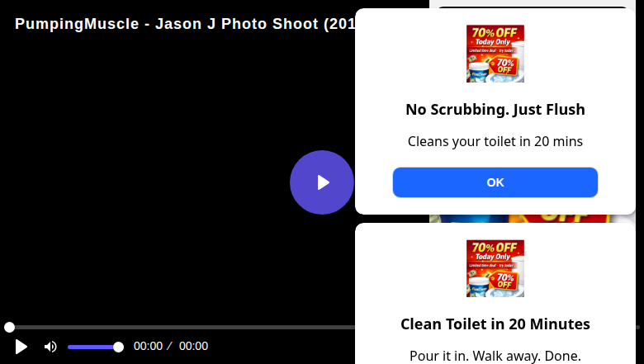Click the 'Clean Toilet in 20 Minutes' heading
The width and height of the screenshot is (644, 364).
tap(495, 324)
